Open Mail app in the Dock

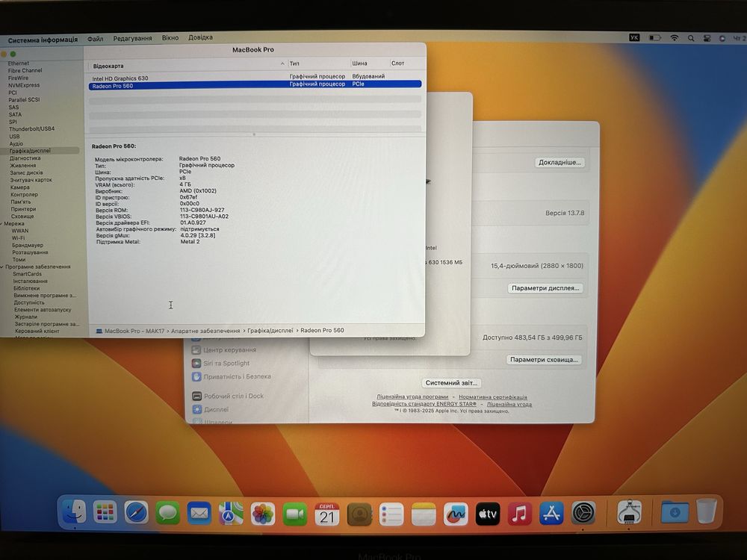199,514
